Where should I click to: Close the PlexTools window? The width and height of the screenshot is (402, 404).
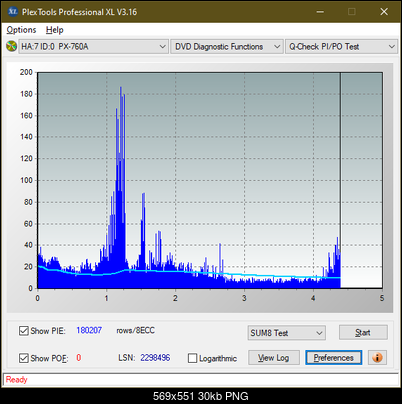click(x=384, y=12)
